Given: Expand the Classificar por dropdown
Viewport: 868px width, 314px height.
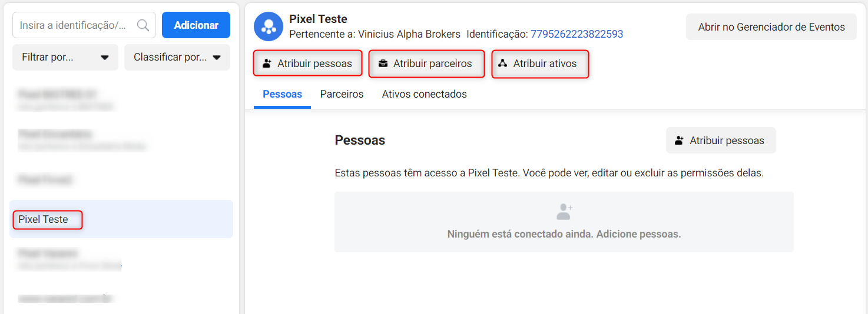Looking at the screenshot, I should point(177,57).
